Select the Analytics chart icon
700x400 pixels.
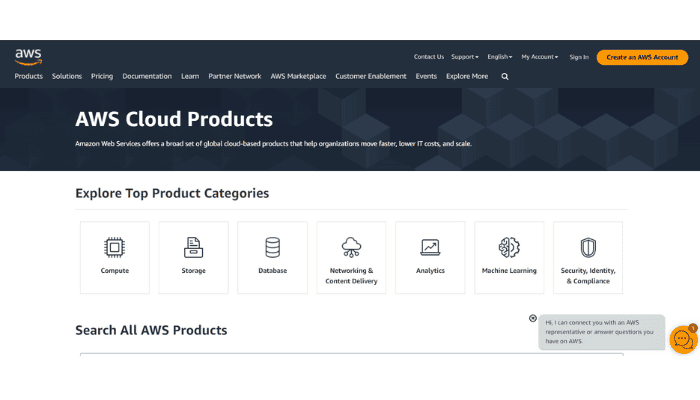(430, 247)
